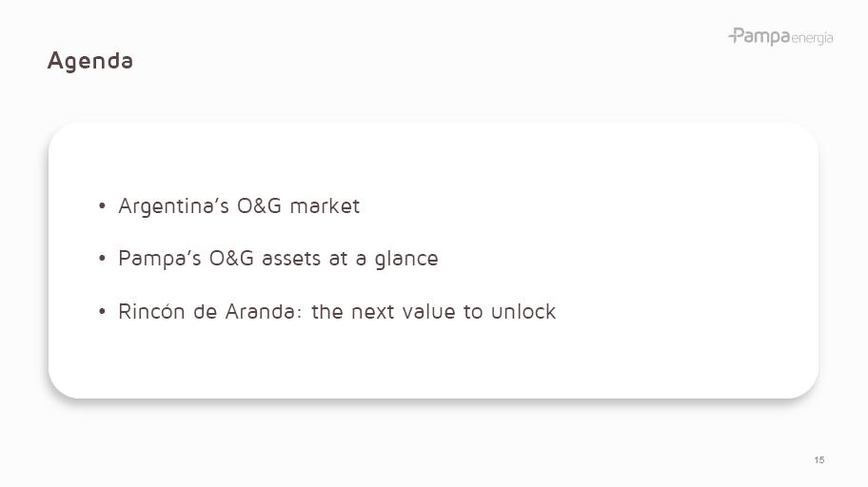Click the "Agenda" slide title
This screenshot has height=487, width=868.
click(90, 61)
